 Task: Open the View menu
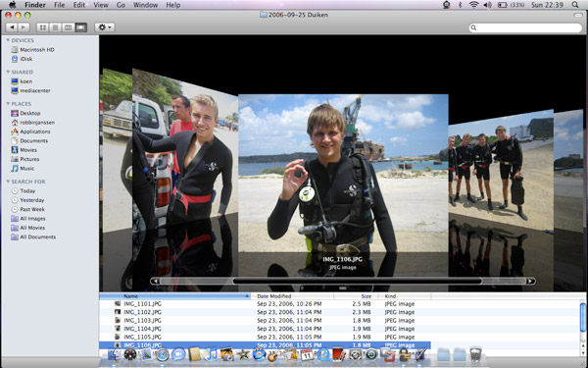pyautogui.click(x=101, y=5)
